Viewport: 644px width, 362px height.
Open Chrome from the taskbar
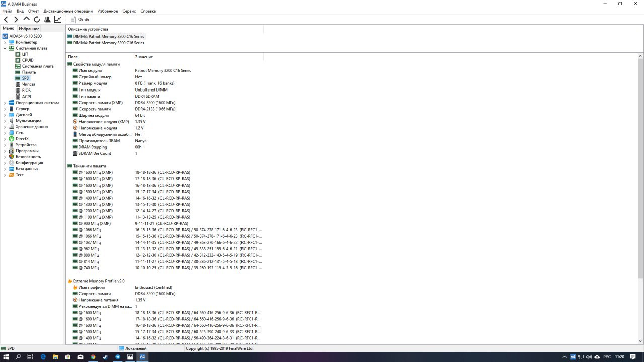coord(93,357)
